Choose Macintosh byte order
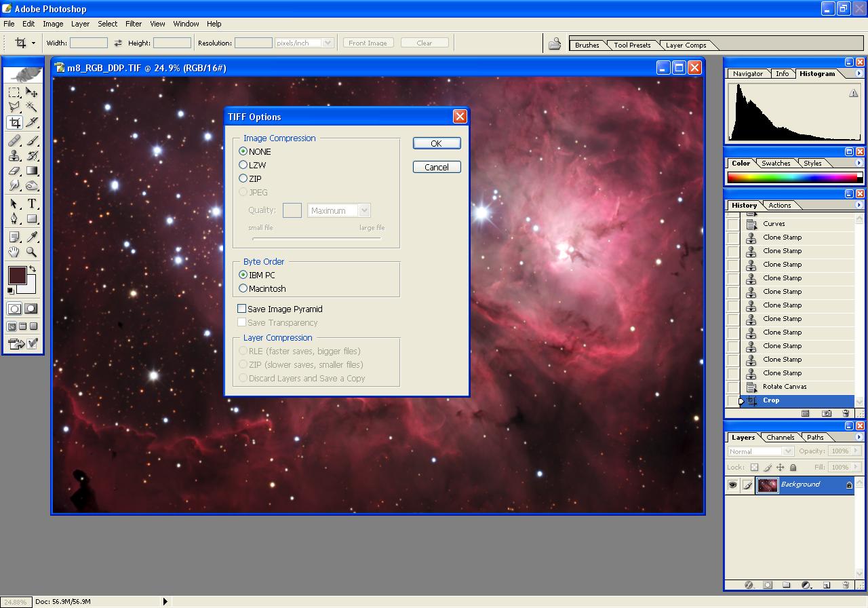This screenshot has width=868, height=608. 243,288
